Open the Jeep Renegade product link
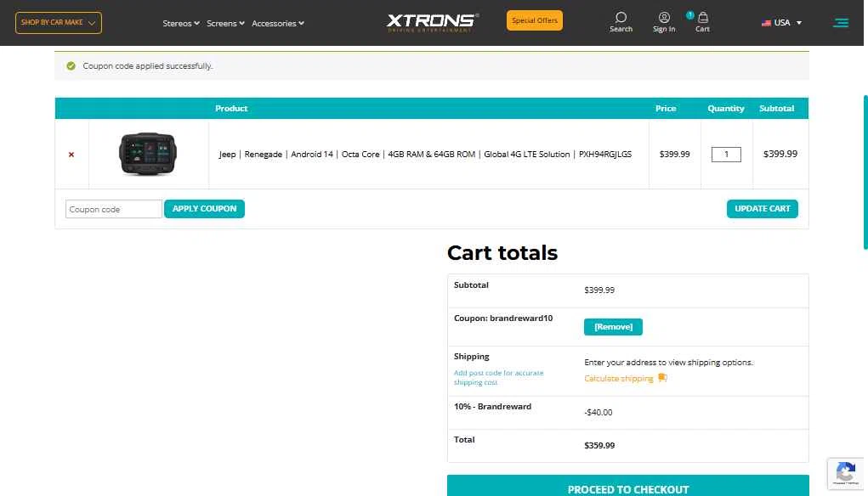This screenshot has height=496, width=868. click(425, 155)
